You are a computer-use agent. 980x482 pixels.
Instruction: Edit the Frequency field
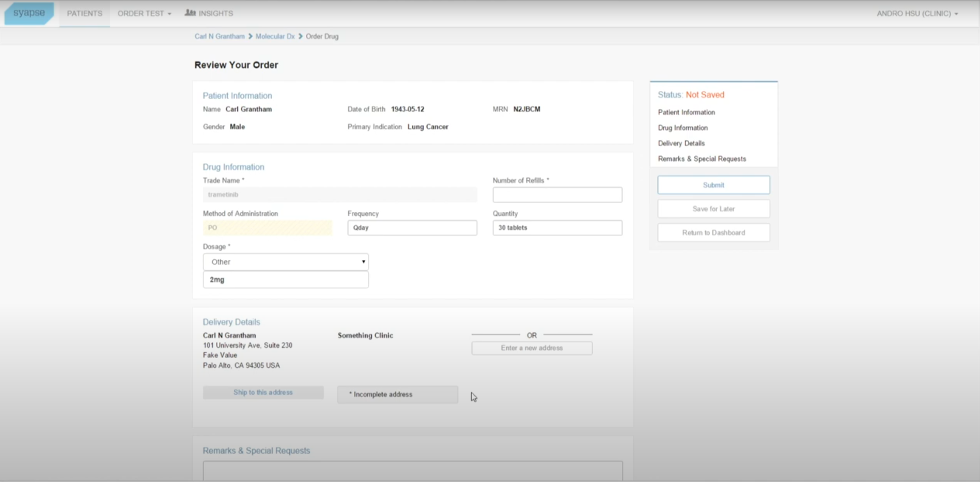pos(412,228)
